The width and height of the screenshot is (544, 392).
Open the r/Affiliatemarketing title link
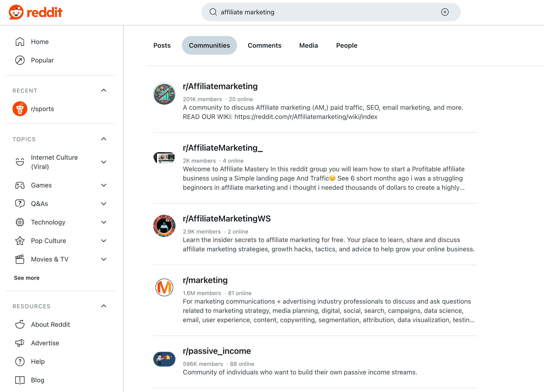(220, 86)
